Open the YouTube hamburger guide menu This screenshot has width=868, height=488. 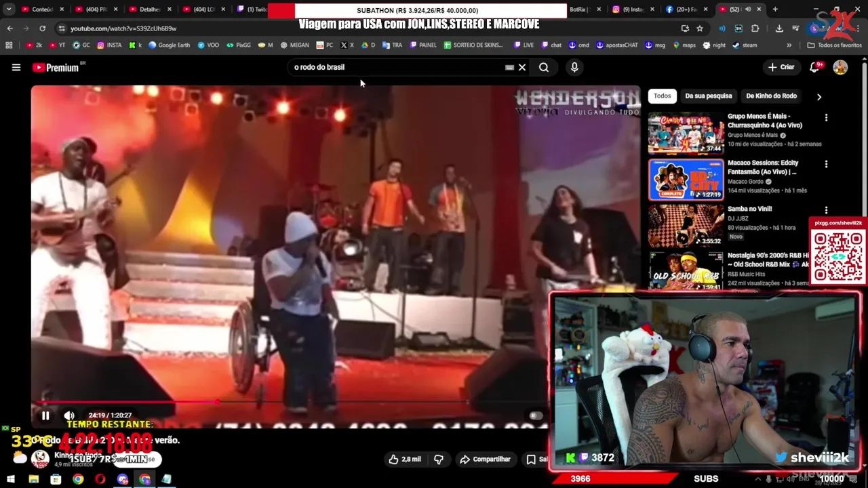[16, 67]
